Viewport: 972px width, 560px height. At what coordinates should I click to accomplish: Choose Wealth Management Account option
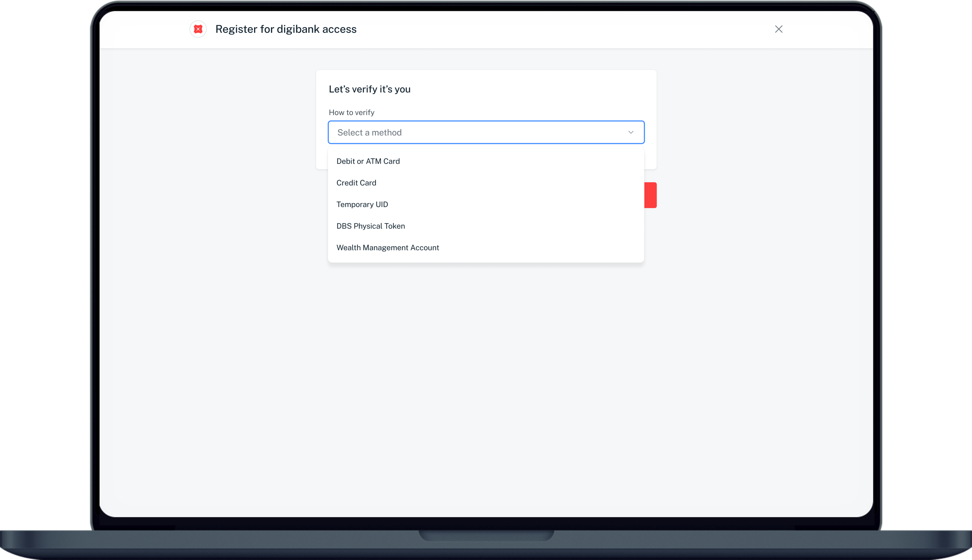(486, 247)
